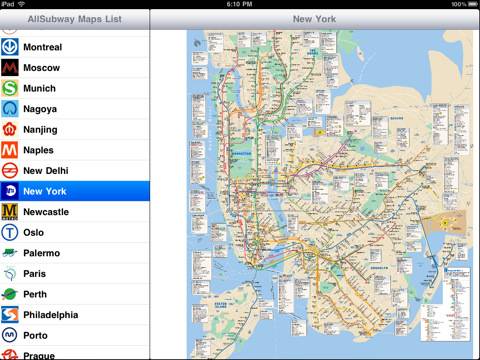Tap the Prague metro red icon
Screen dimensions: 480x360
click(x=10, y=354)
